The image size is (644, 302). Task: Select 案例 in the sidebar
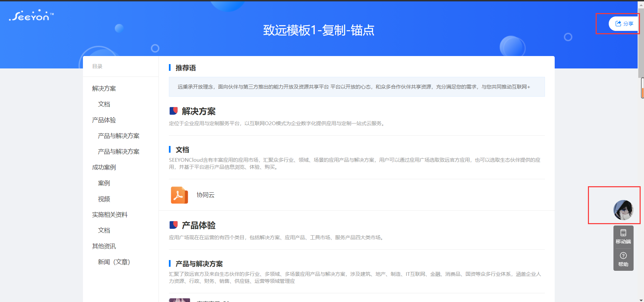point(104,183)
